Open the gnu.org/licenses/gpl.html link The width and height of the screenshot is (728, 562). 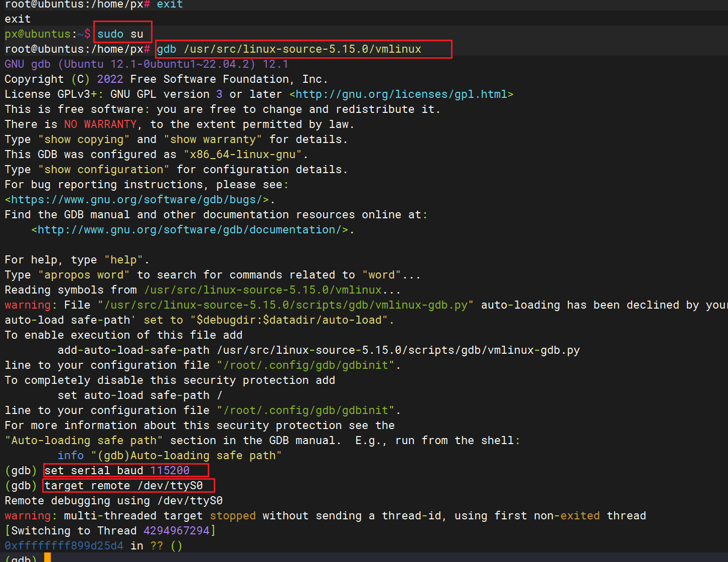(401, 94)
